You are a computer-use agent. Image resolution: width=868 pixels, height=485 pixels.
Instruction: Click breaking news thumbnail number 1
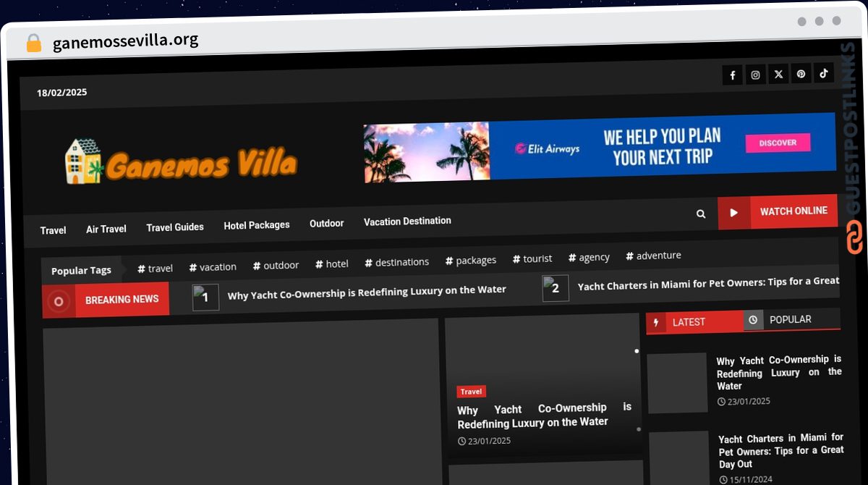click(x=205, y=298)
